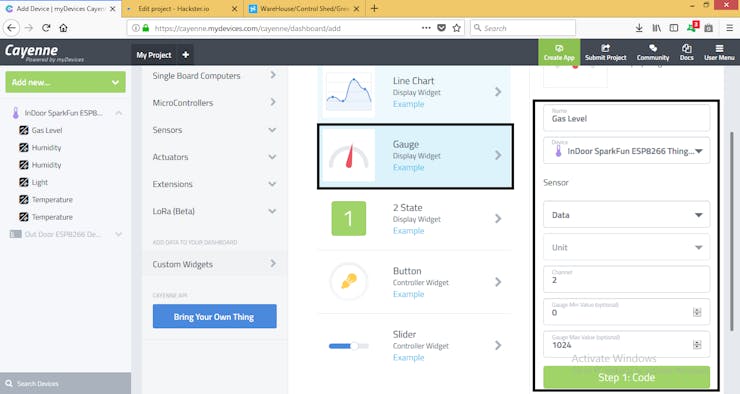Adjust Gauge Min Value stepper

697,312
